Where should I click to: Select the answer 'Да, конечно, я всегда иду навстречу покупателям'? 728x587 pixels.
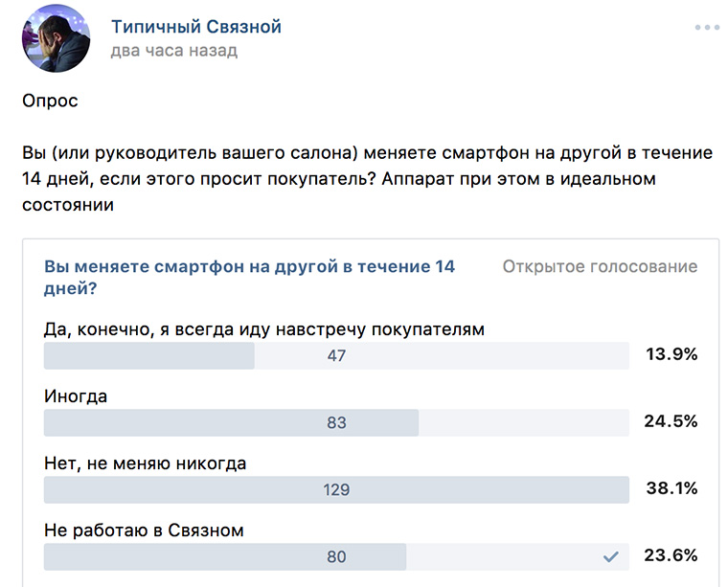coord(264,329)
